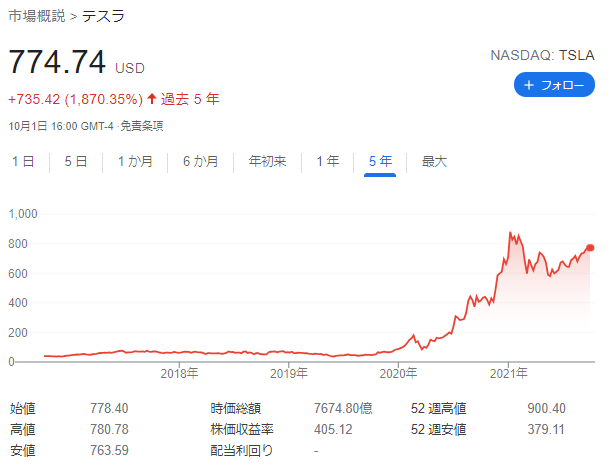This screenshot has height=474, width=610.
Task: Click the 774.74 current price value
Action: (57, 61)
